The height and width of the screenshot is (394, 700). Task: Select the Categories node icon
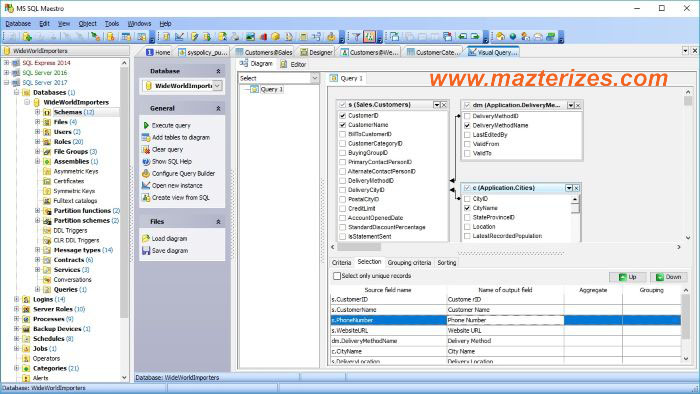pyautogui.click(x=26, y=369)
